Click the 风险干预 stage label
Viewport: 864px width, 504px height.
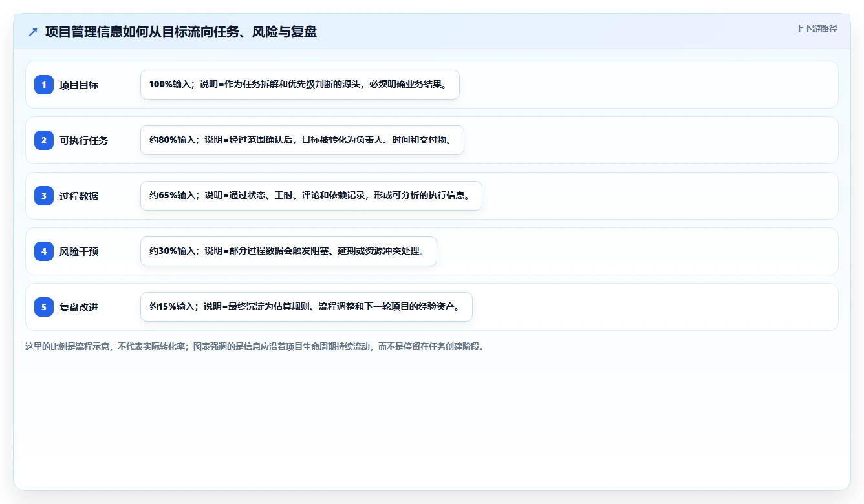79,251
